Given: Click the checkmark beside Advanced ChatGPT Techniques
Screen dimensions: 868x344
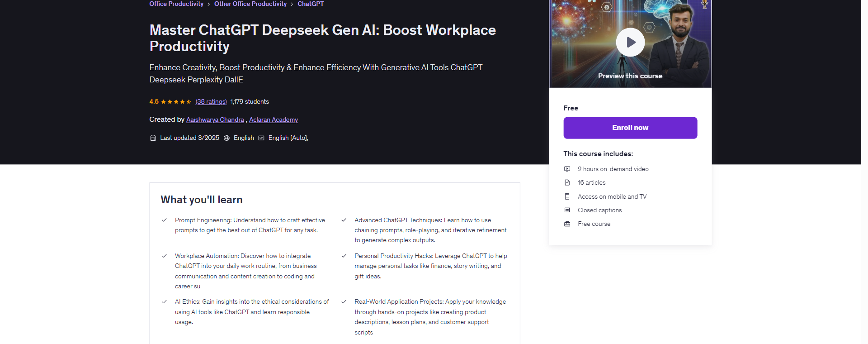Looking at the screenshot, I should (x=344, y=220).
